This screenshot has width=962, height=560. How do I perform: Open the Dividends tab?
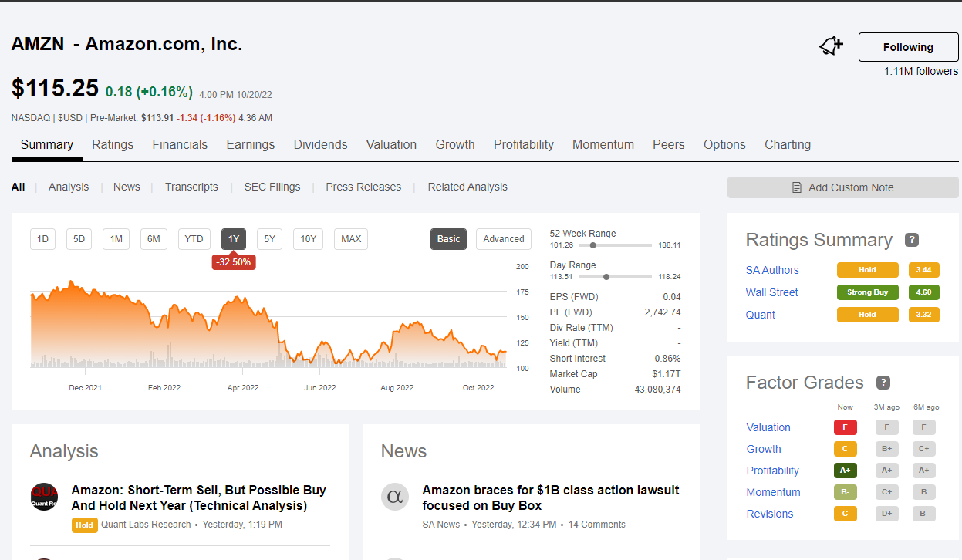(x=321, y=144)
